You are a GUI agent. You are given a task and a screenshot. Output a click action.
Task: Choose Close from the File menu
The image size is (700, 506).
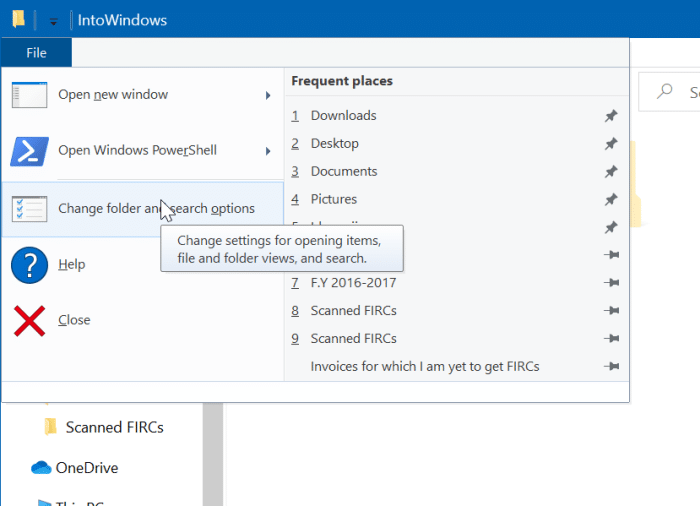pos(142,320)
